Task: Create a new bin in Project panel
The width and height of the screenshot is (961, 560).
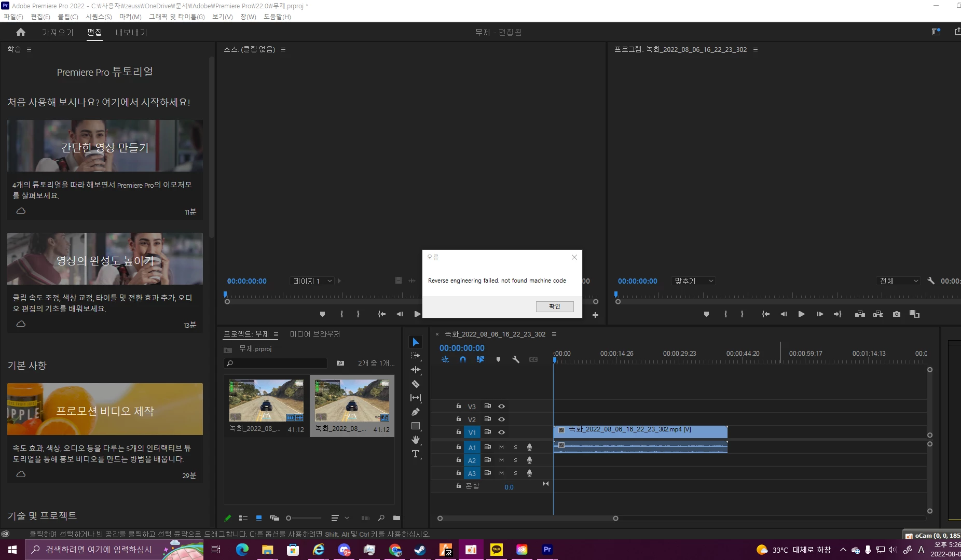Action: (396, 517)
